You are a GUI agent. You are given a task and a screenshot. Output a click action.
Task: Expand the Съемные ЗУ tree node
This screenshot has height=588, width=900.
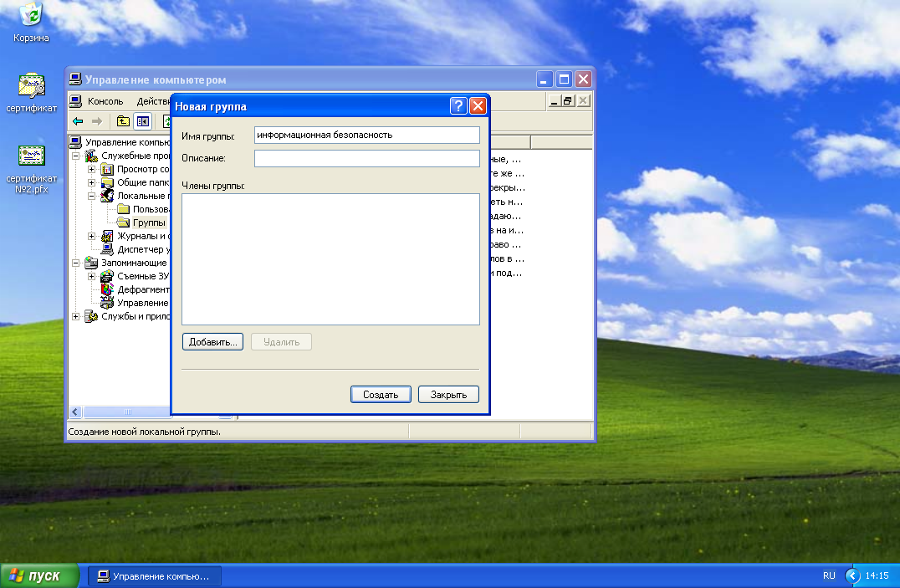pyautogui.click(x=91, y=276)
